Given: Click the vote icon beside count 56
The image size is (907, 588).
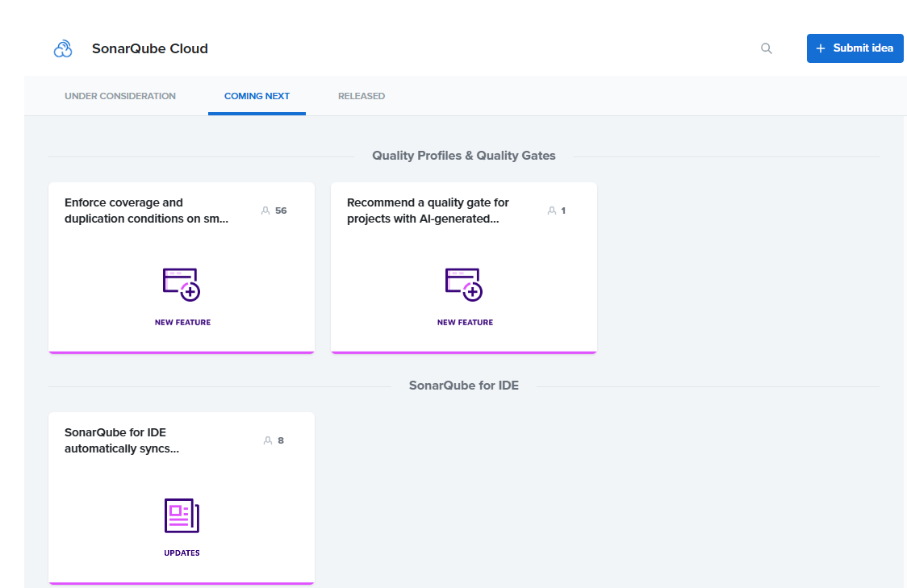Looking at the screenshot, I should coord(265,211).
